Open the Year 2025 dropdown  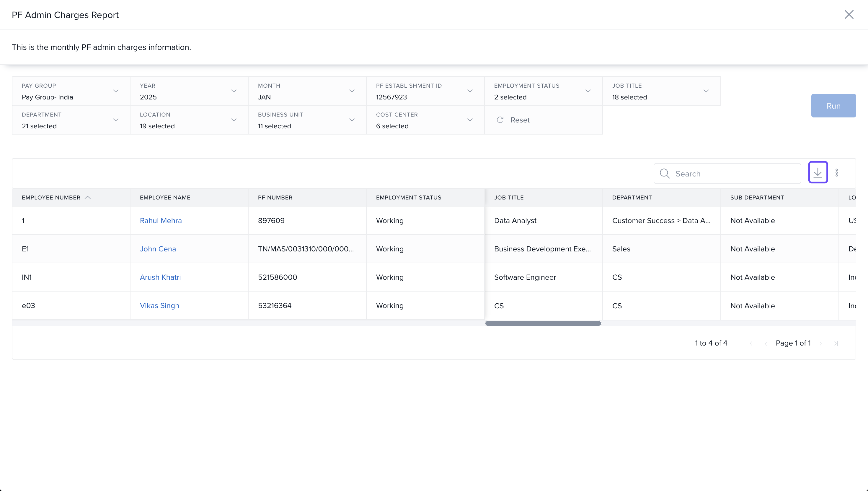point(234,91)
